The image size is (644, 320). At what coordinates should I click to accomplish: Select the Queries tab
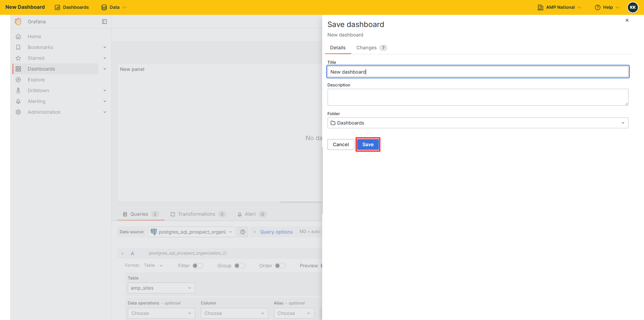[x=141, y=214]
